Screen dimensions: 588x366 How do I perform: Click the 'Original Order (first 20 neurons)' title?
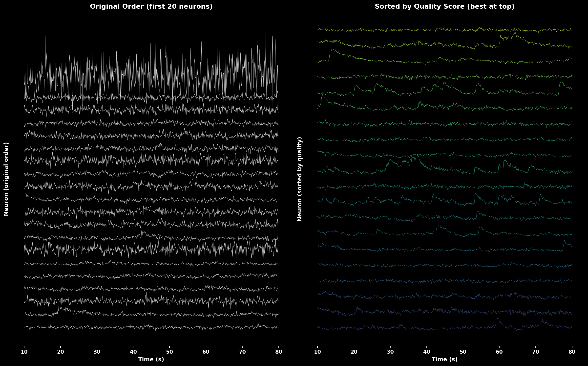[x=151, y=7]
